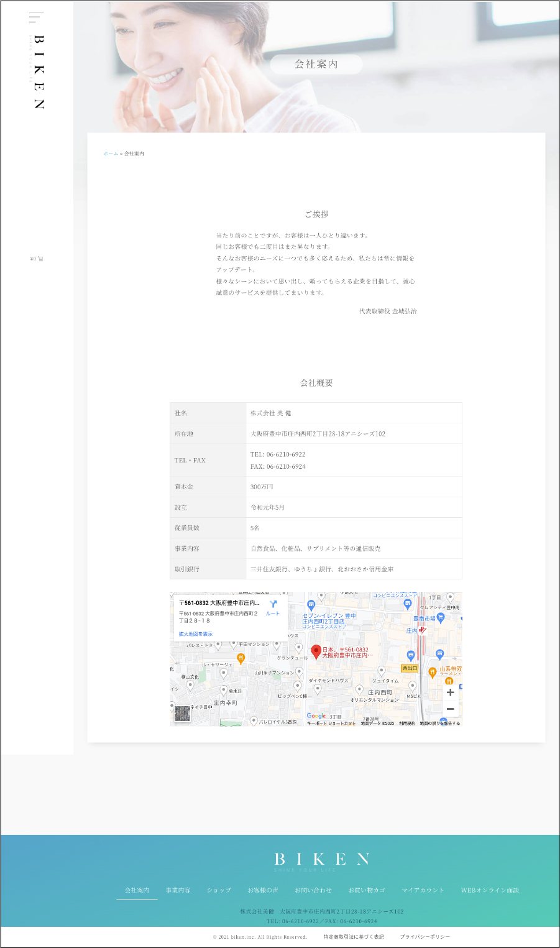This screenshot has height=948, width=560.
Task: Click the © 2021 biken.inc copyright text
Action: coord(260,937)
